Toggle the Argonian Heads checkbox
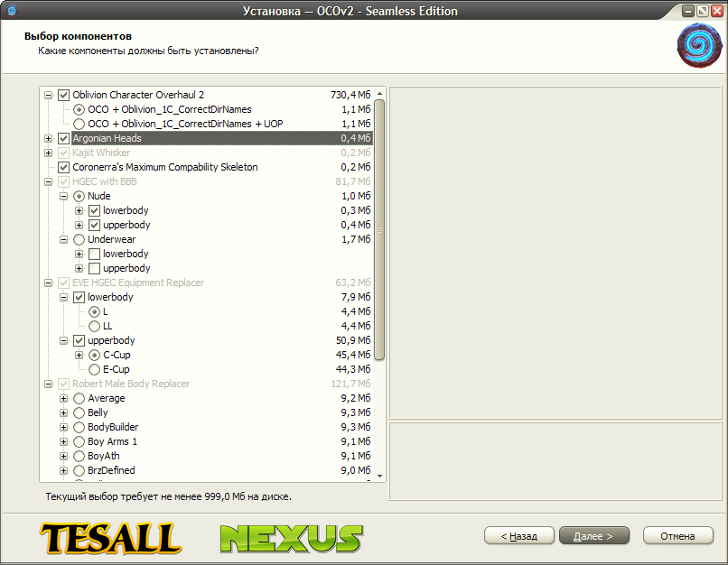The height and width of the screenshot is (565, 728). pyautogui.click(x=63, y=138)
